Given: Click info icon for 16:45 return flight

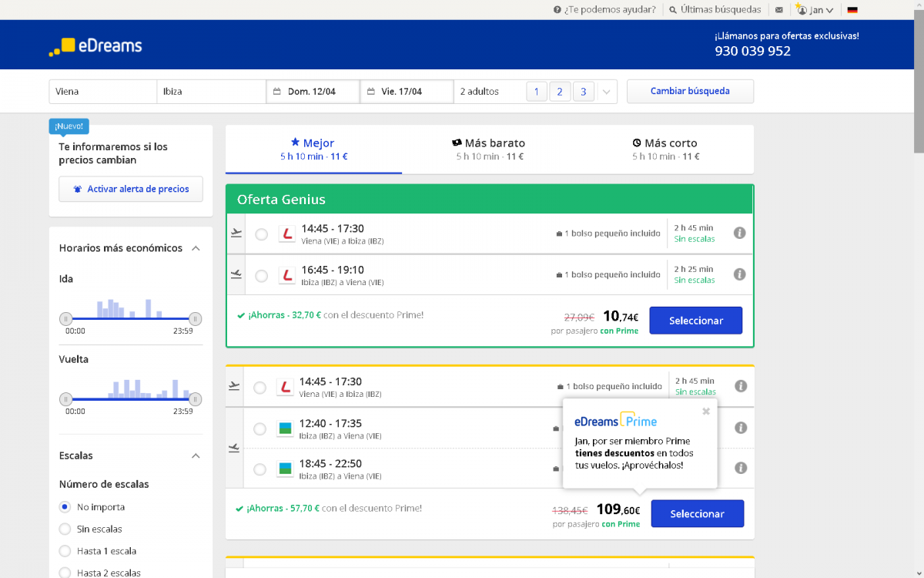Looking at the screenshot, I should click(739, 274).
